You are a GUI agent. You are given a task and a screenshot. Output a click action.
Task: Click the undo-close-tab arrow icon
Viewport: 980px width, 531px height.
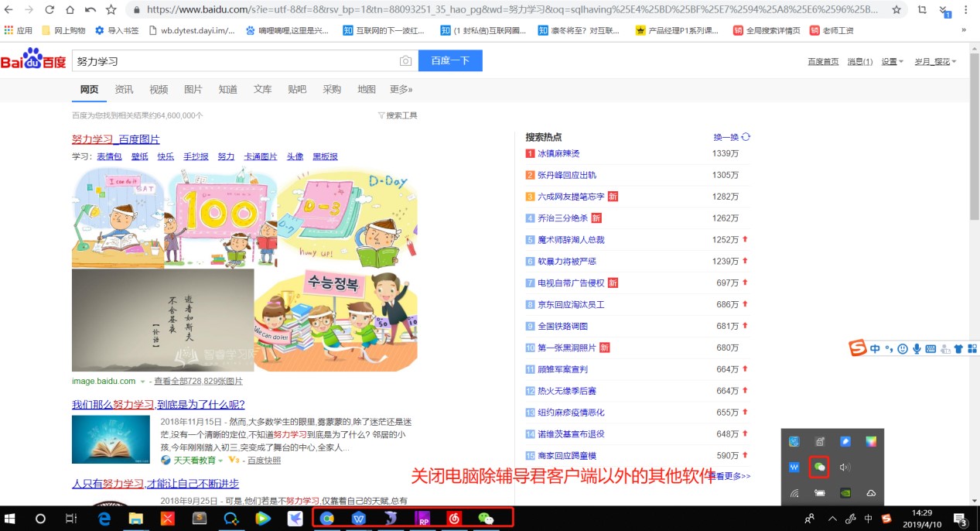(90, 10)
